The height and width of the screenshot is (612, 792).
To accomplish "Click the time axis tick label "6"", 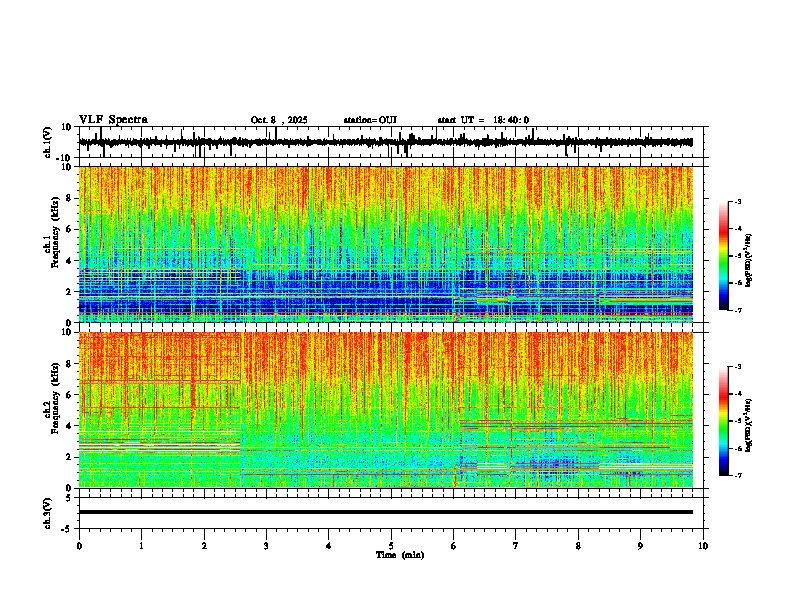I will 454,546.
